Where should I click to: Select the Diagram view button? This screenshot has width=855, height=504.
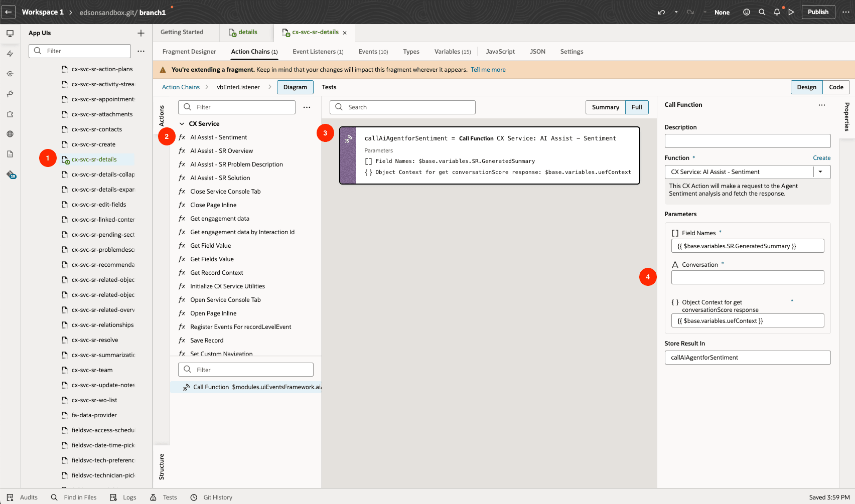click(295, 87)
